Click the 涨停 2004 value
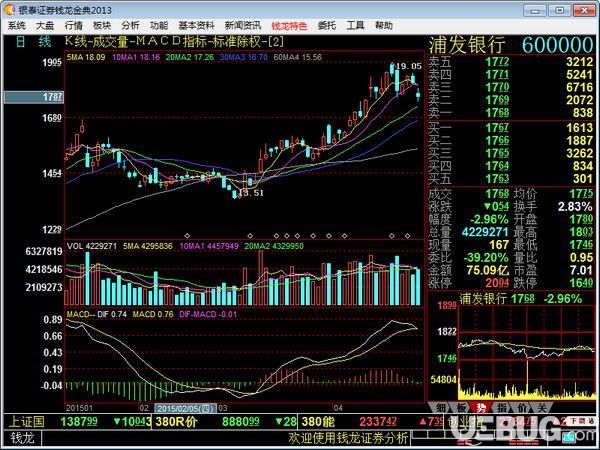600x450 pixels. [497, 283]
